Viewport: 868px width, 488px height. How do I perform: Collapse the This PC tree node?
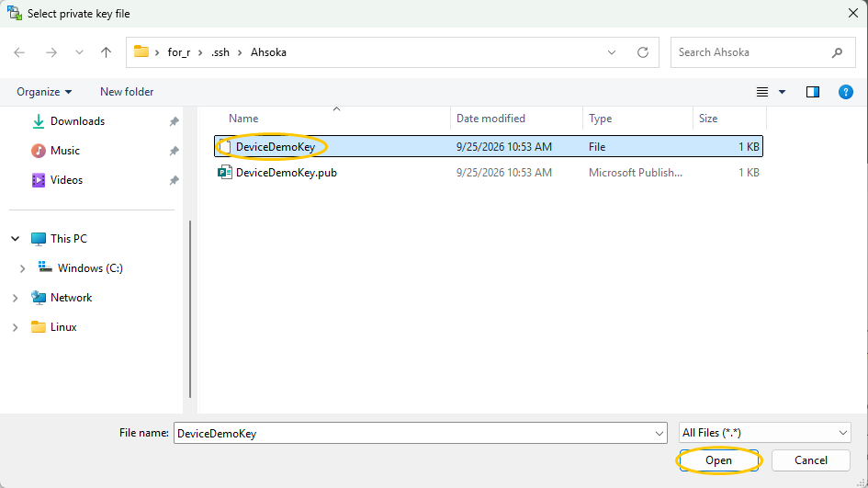click(x=16, y=239)
